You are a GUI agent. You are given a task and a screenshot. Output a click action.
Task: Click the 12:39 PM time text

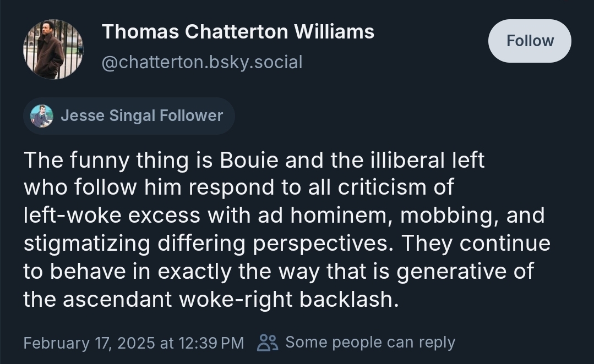point(211,343)
